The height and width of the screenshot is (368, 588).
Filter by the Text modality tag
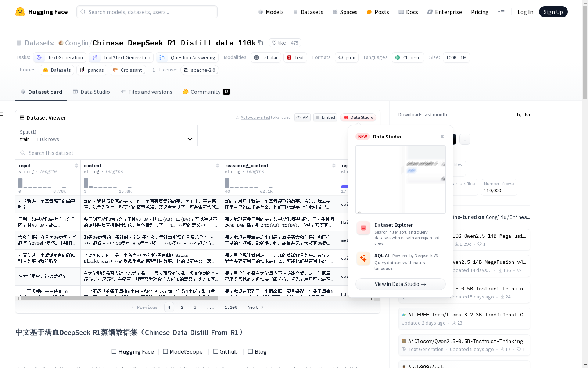(295, 57)
